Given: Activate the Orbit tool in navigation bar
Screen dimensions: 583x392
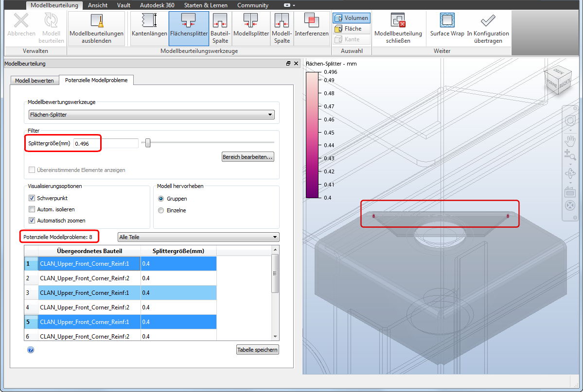Looking at the screenshot, I should click(x=570, y=173).
